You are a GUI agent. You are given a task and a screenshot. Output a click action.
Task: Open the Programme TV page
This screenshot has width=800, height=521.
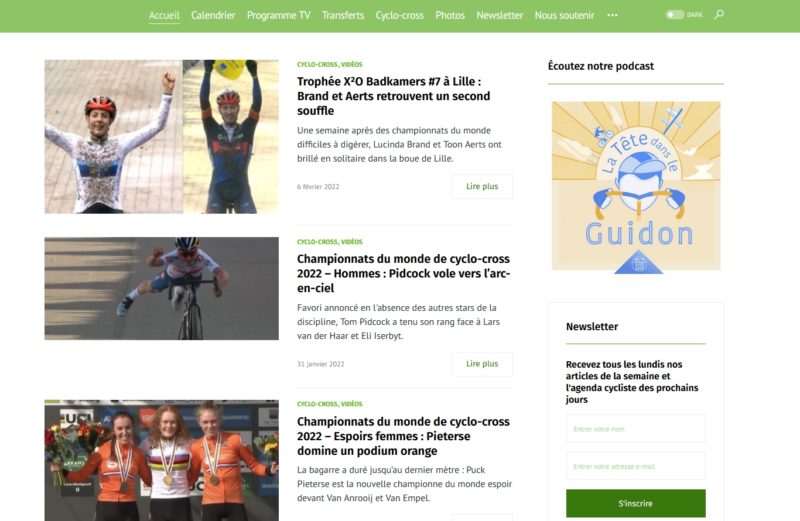(279, 15)
